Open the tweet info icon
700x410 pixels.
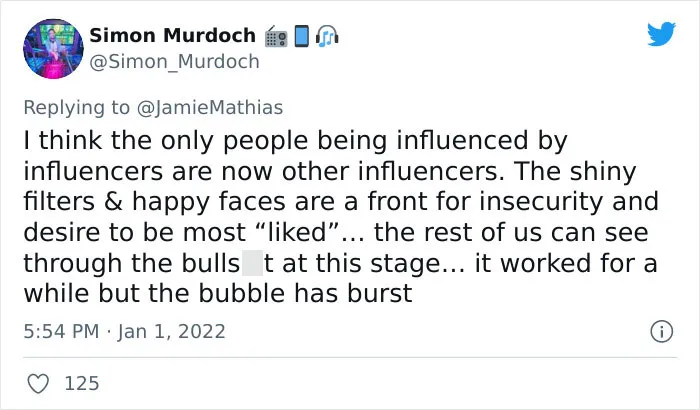(x=662, y=332)
